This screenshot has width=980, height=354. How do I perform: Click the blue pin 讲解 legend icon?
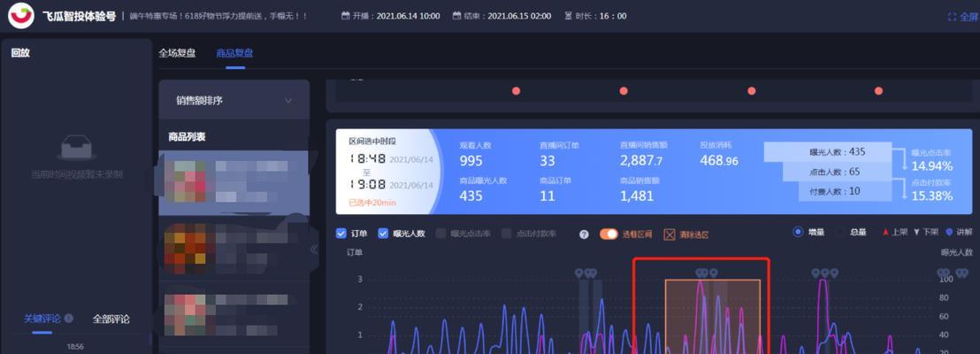(949, 232)
